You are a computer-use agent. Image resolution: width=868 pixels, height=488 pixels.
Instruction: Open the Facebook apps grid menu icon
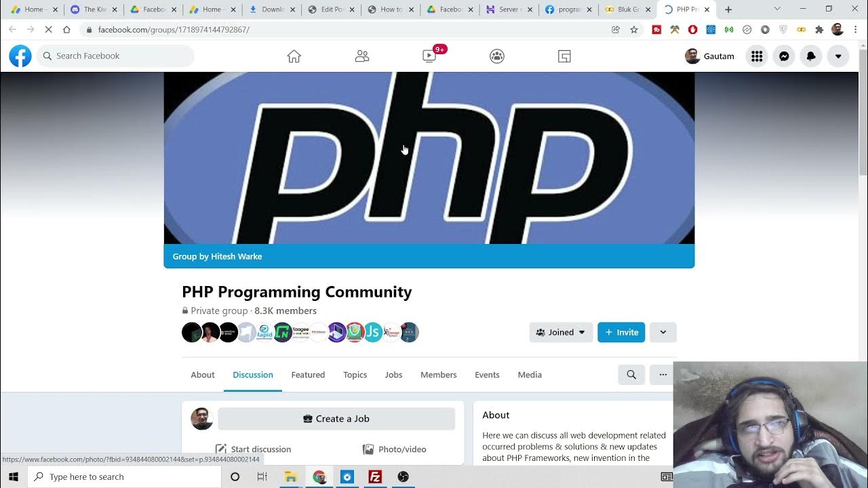pos(757,56)
